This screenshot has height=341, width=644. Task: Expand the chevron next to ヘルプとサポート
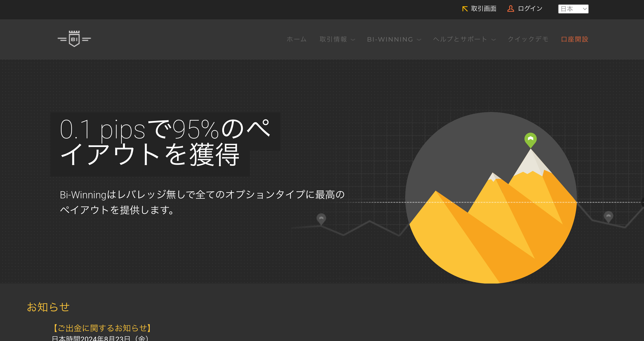(493, 40)
